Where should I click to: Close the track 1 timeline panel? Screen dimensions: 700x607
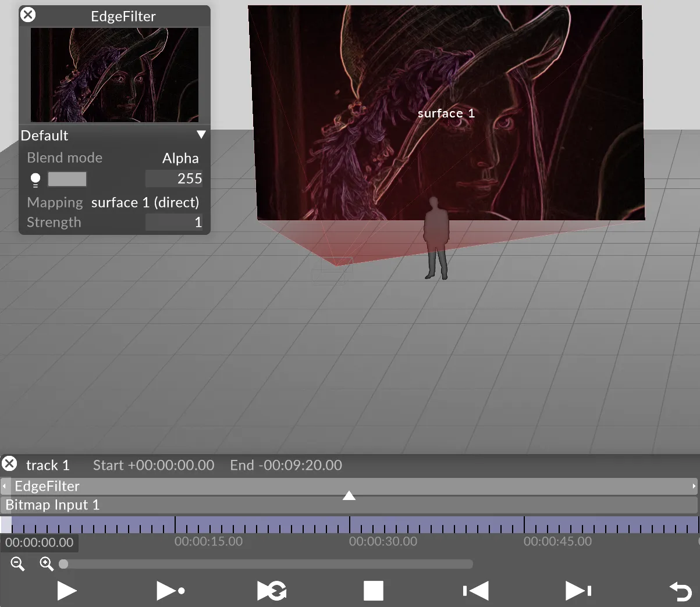pyautogui.click(x=9, y=464)
